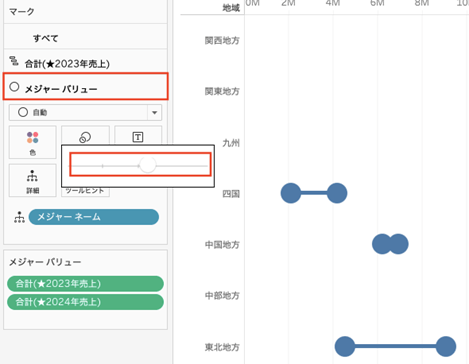The height and width of the screenshot is (364, 469).
Task: Select the メジャー バリュー marks tab
Action: (85, 86)
